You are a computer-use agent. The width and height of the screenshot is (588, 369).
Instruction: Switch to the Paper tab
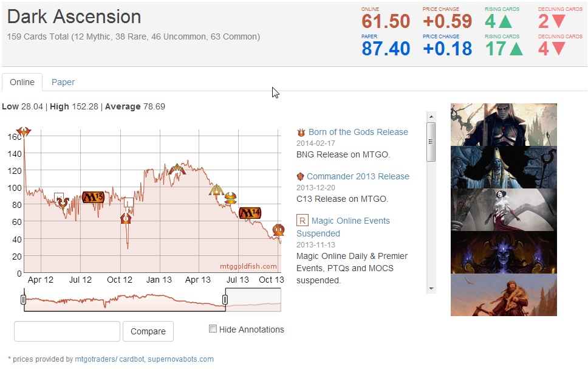63,82
